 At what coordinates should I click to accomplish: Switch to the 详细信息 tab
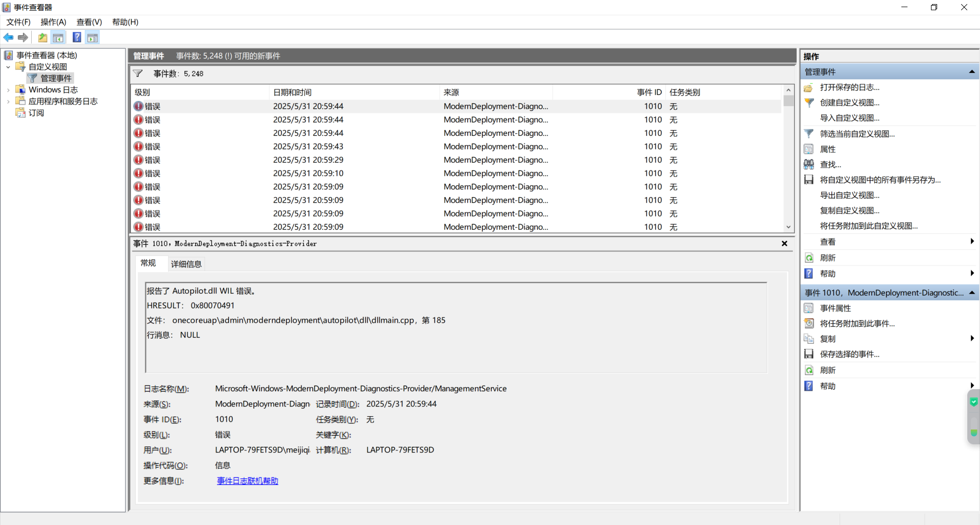click(x=186, y=264)
